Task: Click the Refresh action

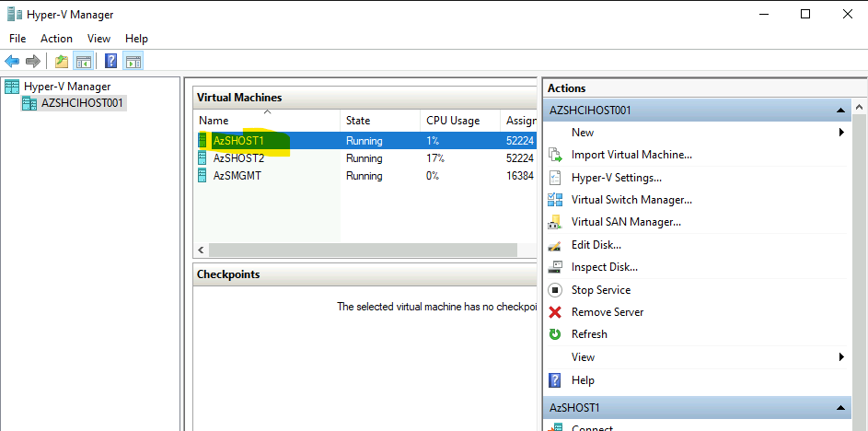Action: click(x=589, y=334)
